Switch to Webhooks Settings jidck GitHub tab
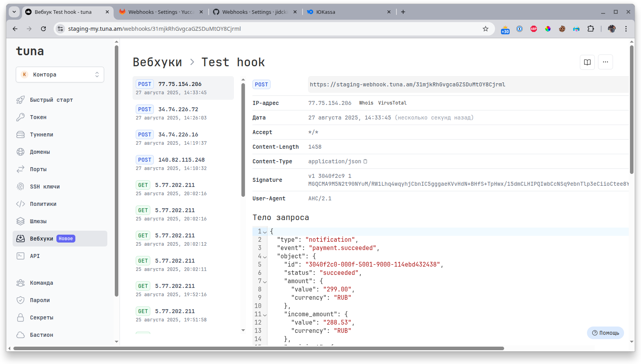The image size is (641, 364). (x=255, y=12)
